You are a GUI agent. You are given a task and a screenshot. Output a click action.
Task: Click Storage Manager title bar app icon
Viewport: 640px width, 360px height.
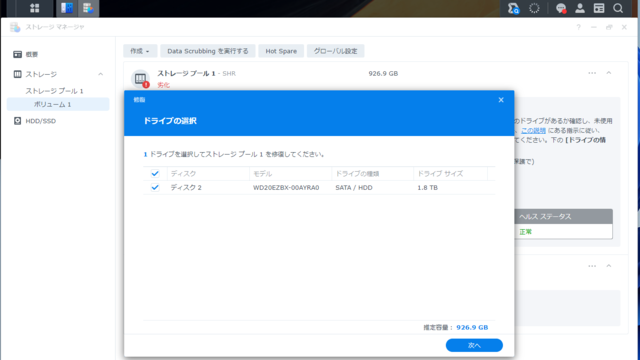click(x=15, y=27)
